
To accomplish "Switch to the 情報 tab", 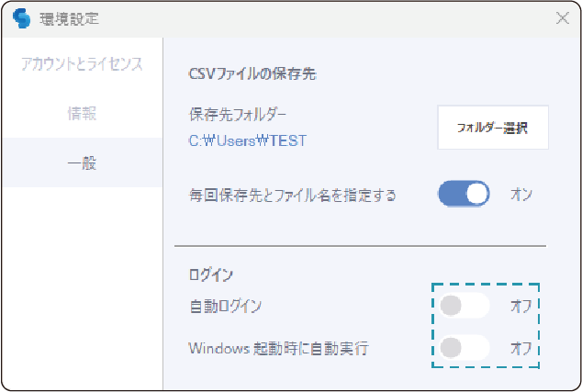I will (x=82, y=114).
